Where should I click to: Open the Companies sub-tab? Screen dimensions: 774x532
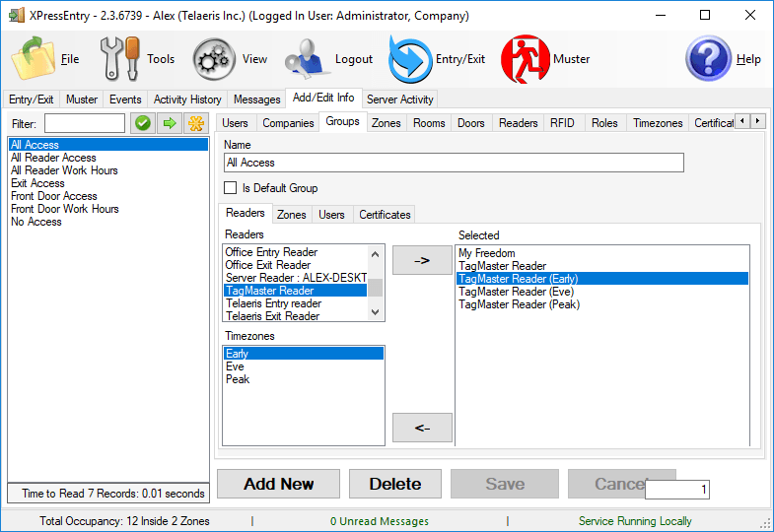click(x=288, y=123)
